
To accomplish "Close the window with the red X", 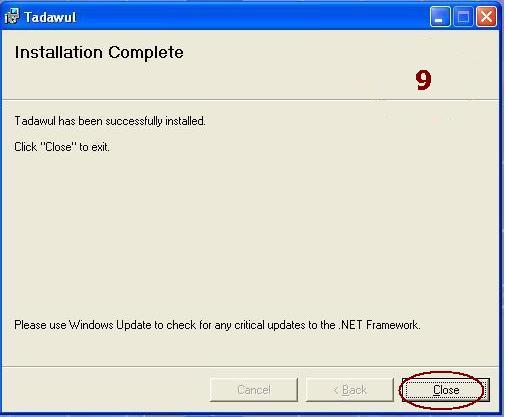I will tap(486, 16).
